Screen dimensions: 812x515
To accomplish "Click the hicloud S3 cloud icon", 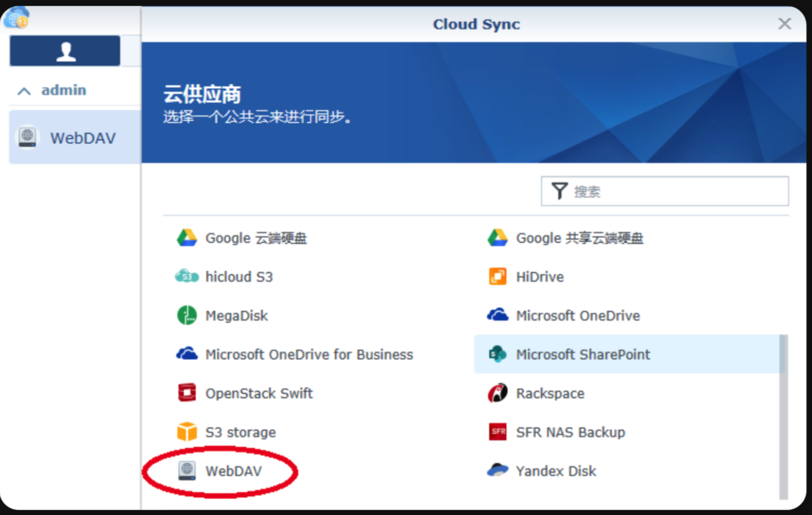I will (x=187, y=276).
